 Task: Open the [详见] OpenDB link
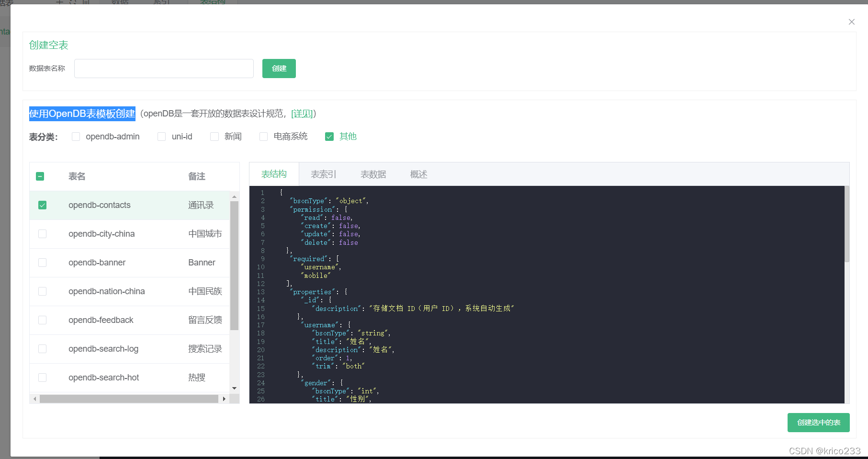pyautogui.click(x=302, y=114)
